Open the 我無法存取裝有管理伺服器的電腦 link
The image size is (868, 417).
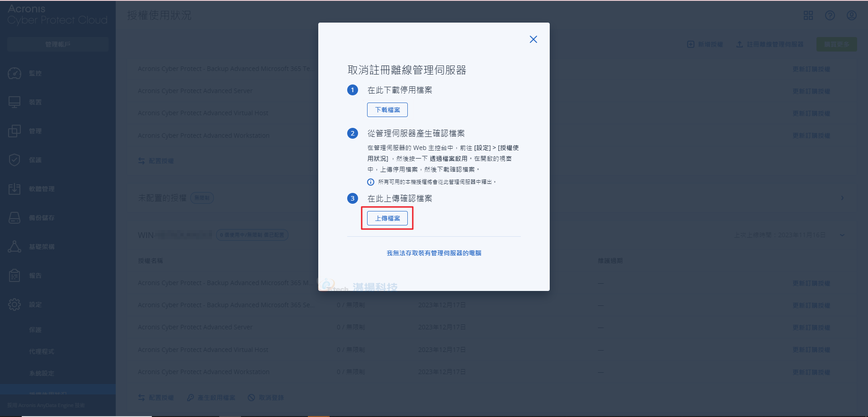tap(434, 253)
